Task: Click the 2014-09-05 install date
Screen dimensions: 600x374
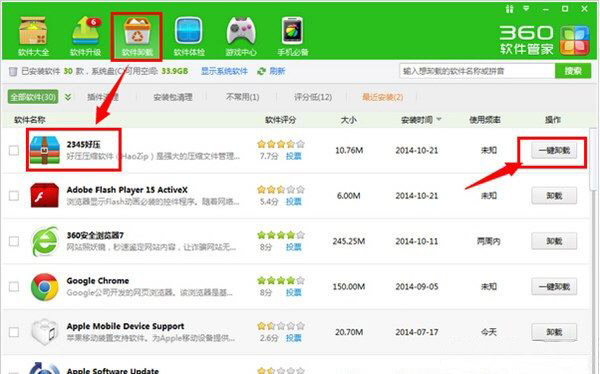Action: coord(417,286)
